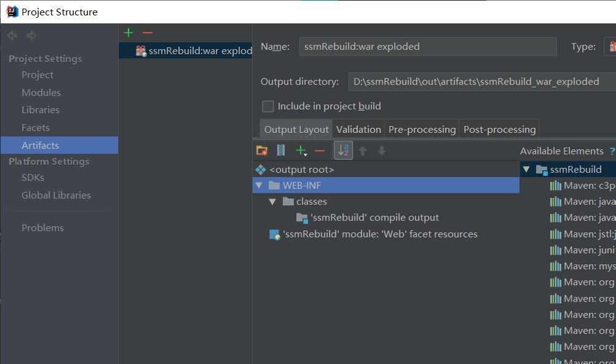This screenshot has width=616, height=364.
Task: Click the classes folder icon
Action: click(288, 202)
